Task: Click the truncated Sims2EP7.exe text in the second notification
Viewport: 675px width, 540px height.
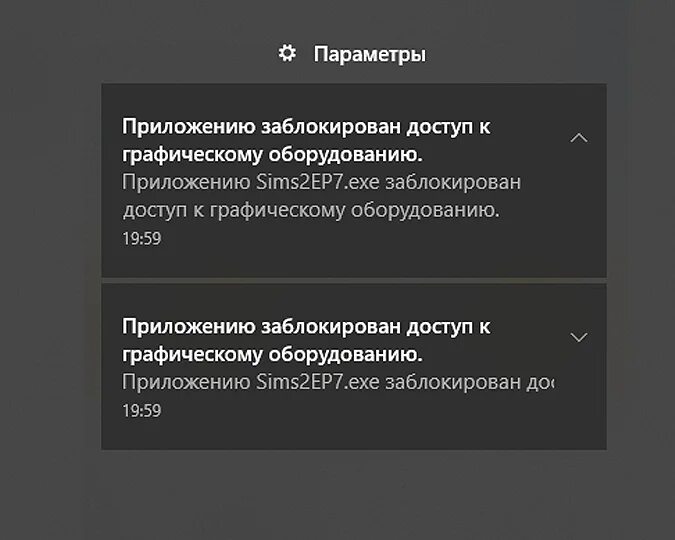Action: (x=337, y=383)
